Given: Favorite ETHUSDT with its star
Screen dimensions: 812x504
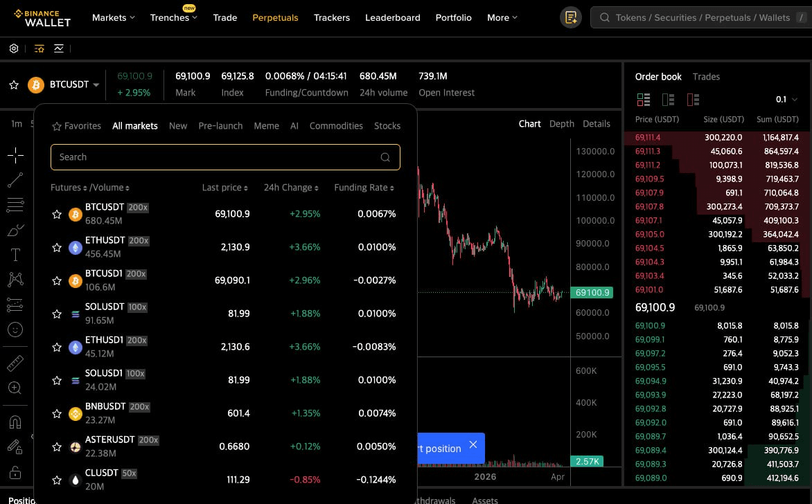Looking at the screenshot, I should tap(58, 248).
